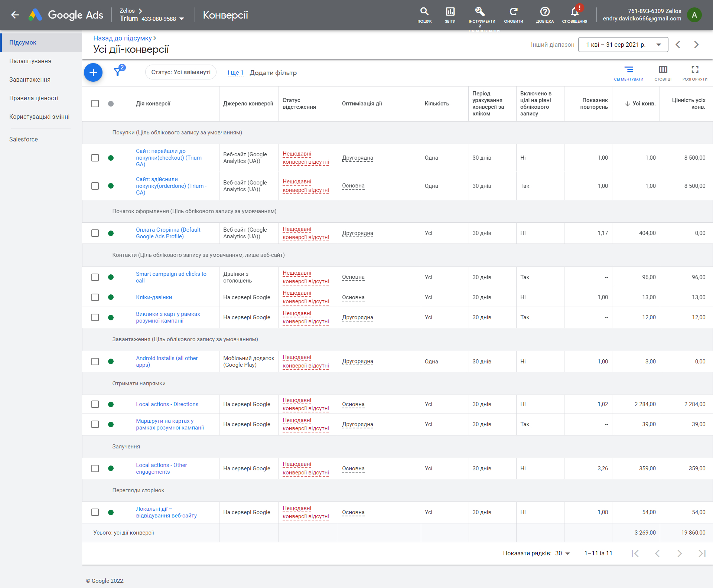The width and height of the screenshot is (713, 588).
Task: Open the date range dropdown 1 кві – 31 сер 2021
Action: (x=623, y=45)
